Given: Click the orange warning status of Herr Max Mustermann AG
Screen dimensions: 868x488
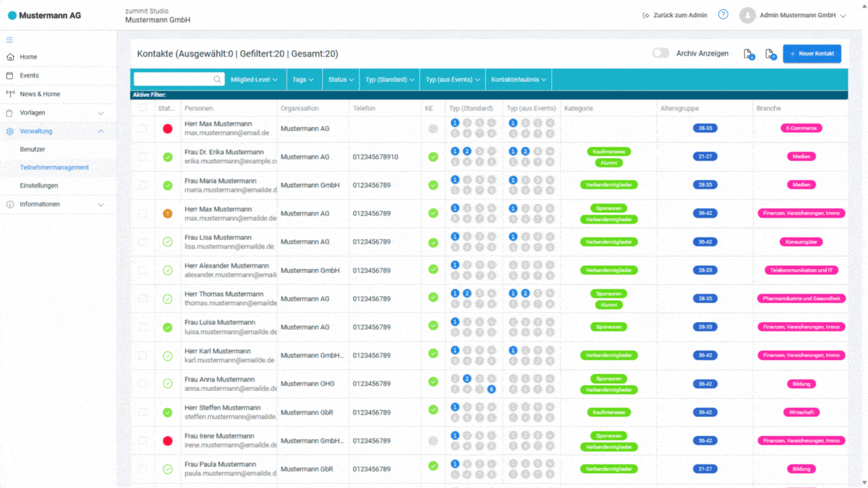Looking at the screenshot, I should [167, 213].
